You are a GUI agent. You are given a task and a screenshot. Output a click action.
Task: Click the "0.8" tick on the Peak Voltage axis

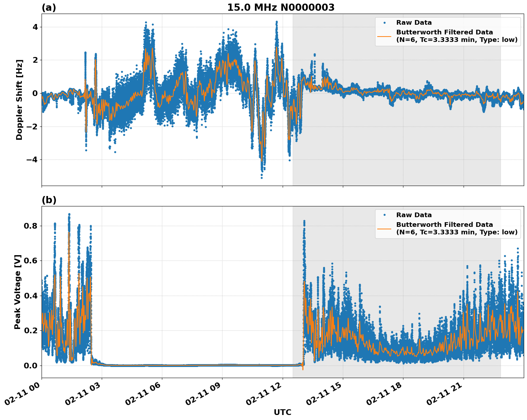30,226
